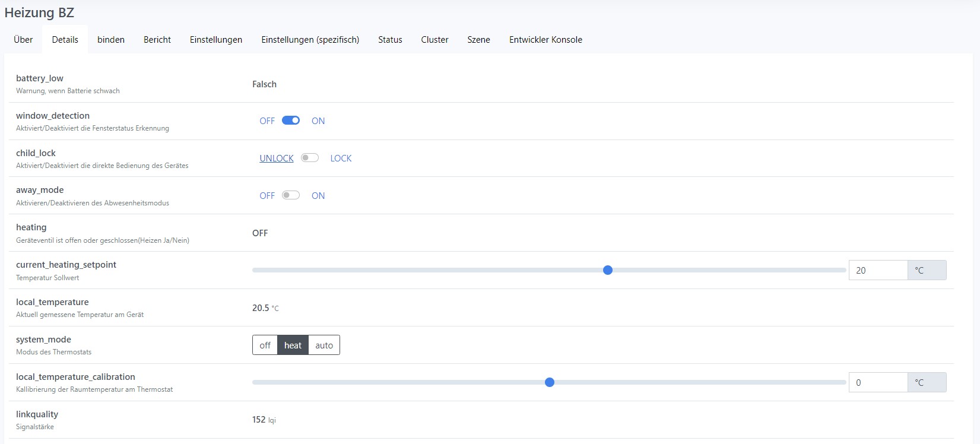Select the Szene tab
The height and width of the screenshot is (444, 980).
(478, 40)
